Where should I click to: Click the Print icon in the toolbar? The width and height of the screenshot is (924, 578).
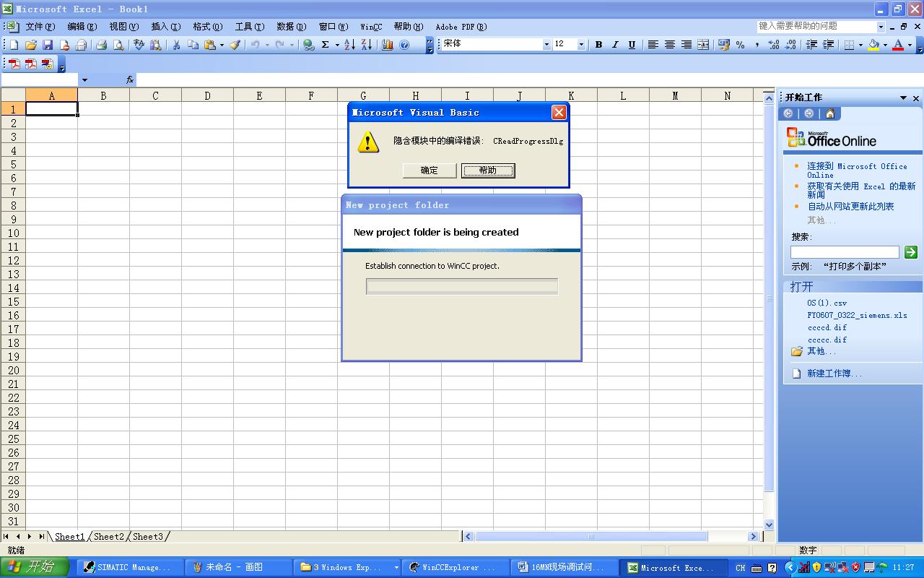pyautogui.click(x=101, y=45)
